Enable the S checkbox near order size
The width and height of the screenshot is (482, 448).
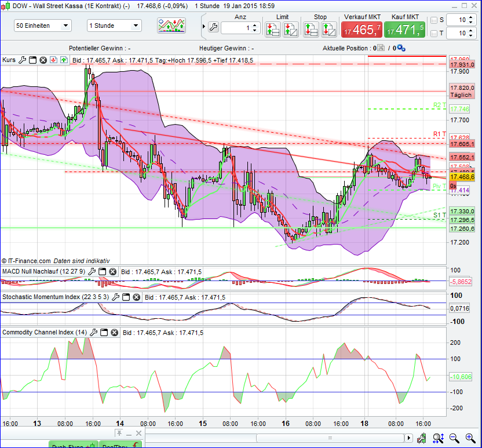click(x=434, y=20)
